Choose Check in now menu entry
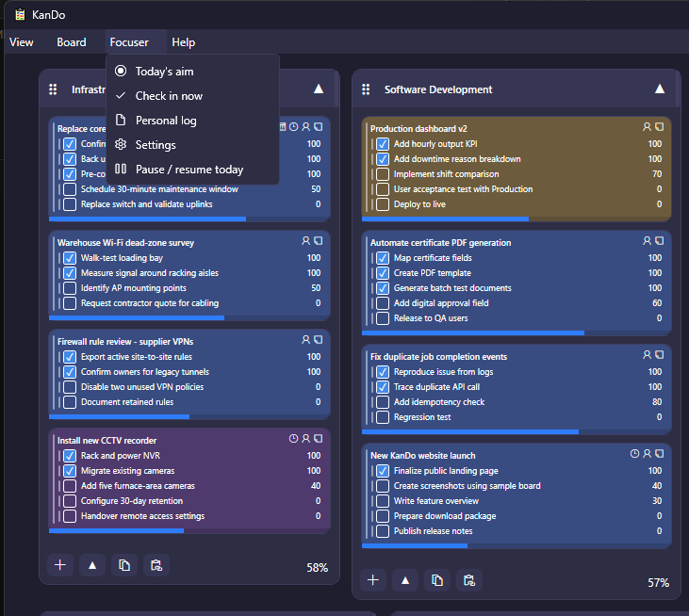This screenshot has height=616, width=689. pyautogui.click(x=192, y=96)
